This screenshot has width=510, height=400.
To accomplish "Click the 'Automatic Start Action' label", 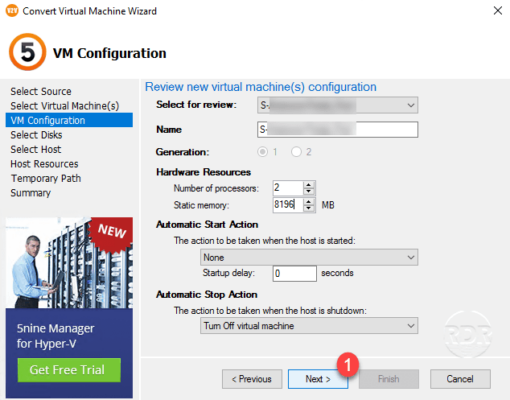I will (x=207, y=224).
